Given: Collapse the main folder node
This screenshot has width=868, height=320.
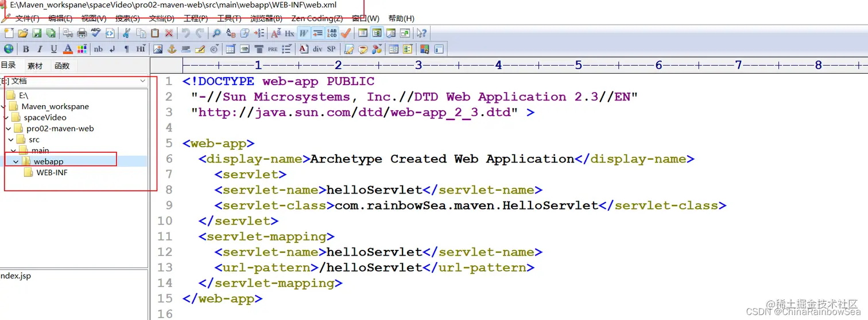Looking at the screenshot, I should [x=14, y=150].
